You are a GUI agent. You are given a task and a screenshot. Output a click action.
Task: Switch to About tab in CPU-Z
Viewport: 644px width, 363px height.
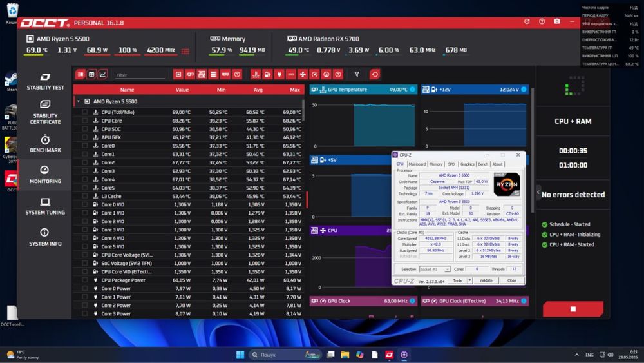[x=497, y=164]
